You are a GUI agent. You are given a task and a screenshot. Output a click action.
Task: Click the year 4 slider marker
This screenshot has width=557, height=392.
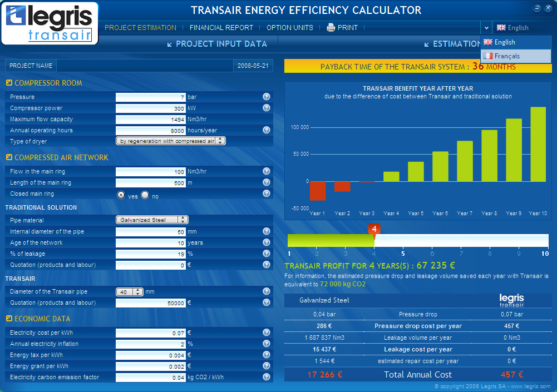pos(374,229)
